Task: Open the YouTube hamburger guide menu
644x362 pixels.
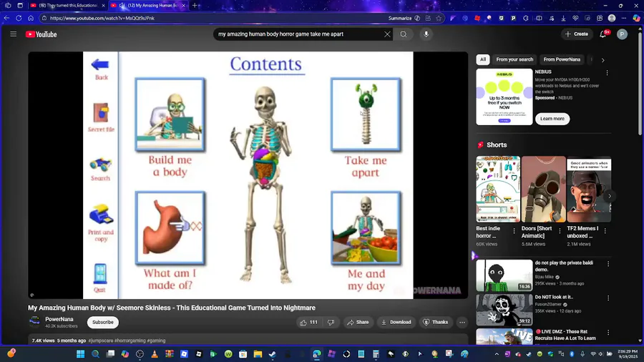Action: [x=13, y=34]
